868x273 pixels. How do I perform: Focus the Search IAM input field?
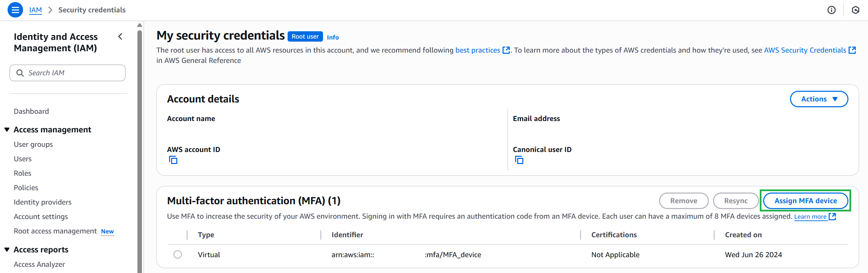coord(67,73)
